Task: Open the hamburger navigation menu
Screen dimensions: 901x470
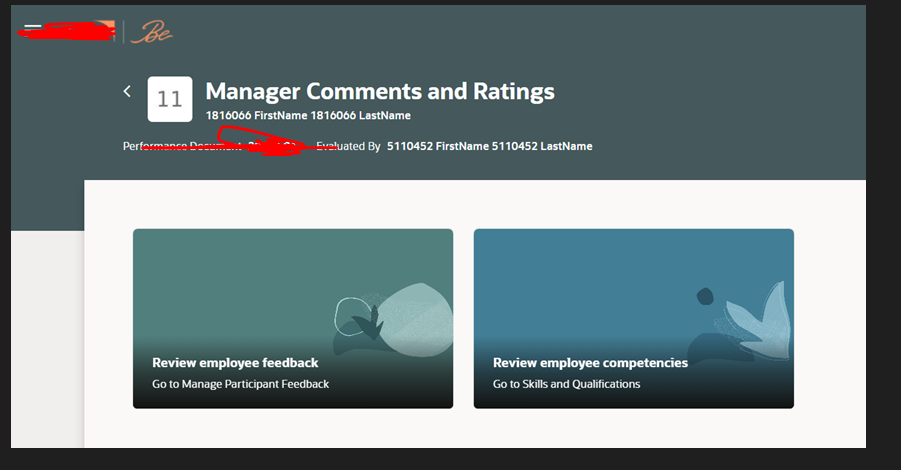Action: pos(32,29)
